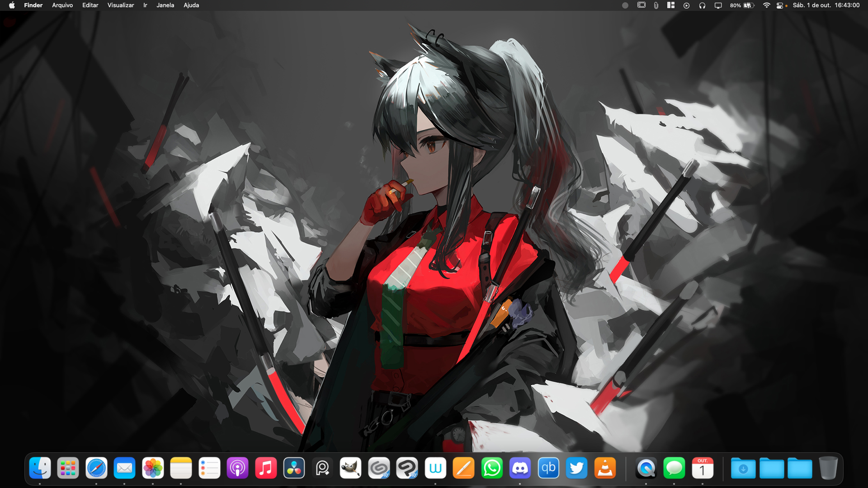Open WhatsApp from the Dock
The width and height of the screenshot is (868, 488).
(492, 468)
